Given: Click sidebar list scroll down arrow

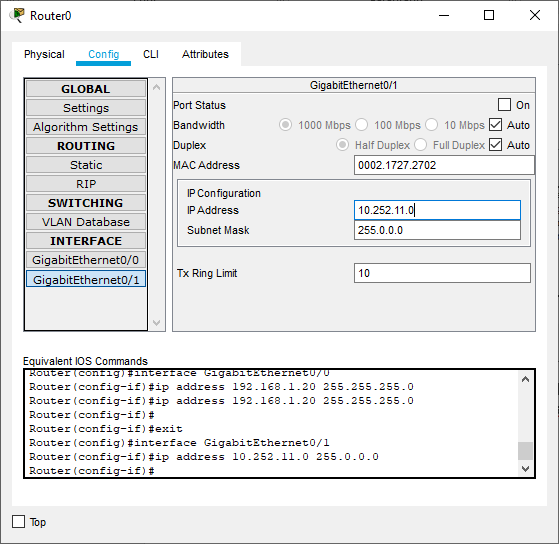Looking at the screenshot, I should (156, 323).
